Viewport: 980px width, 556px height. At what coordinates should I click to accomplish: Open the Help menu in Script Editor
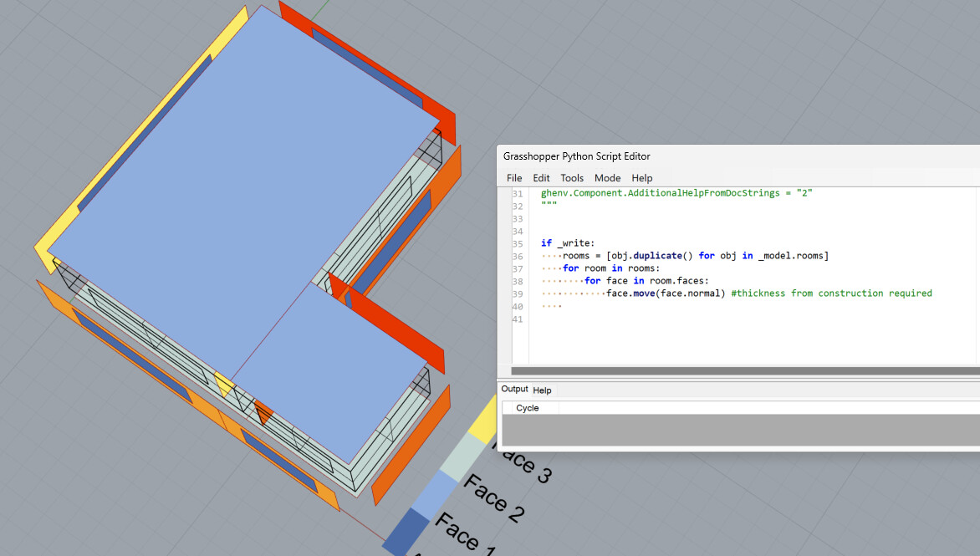pyautogui.click(x=642, y=178)
